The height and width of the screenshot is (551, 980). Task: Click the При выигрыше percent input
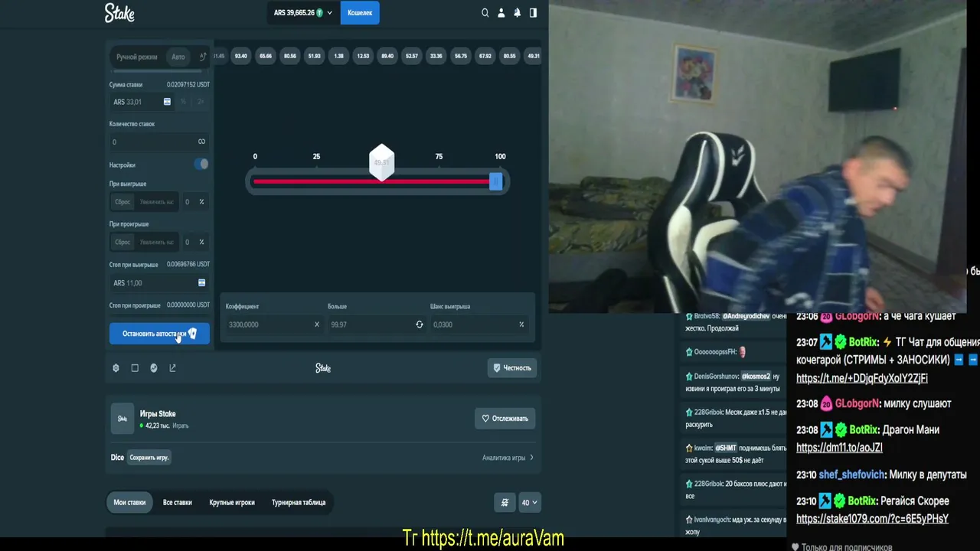(x=194, y=202)
